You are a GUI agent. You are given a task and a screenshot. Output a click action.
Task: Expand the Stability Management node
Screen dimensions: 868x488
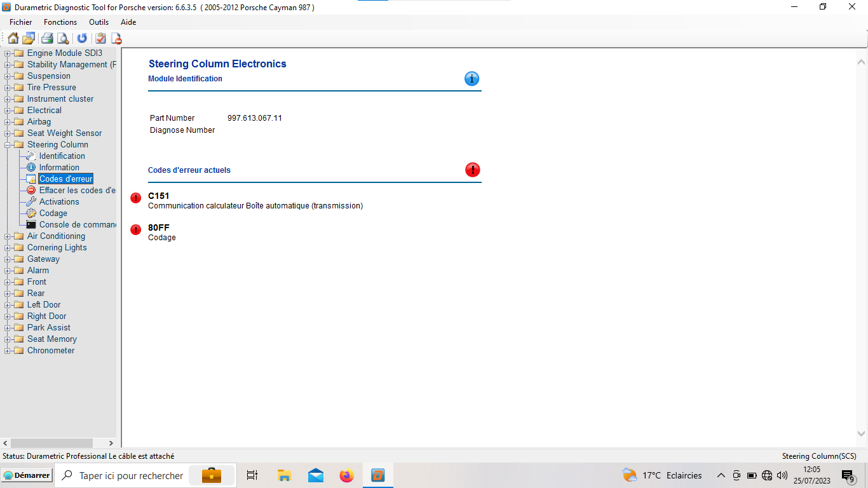point(8,65)
